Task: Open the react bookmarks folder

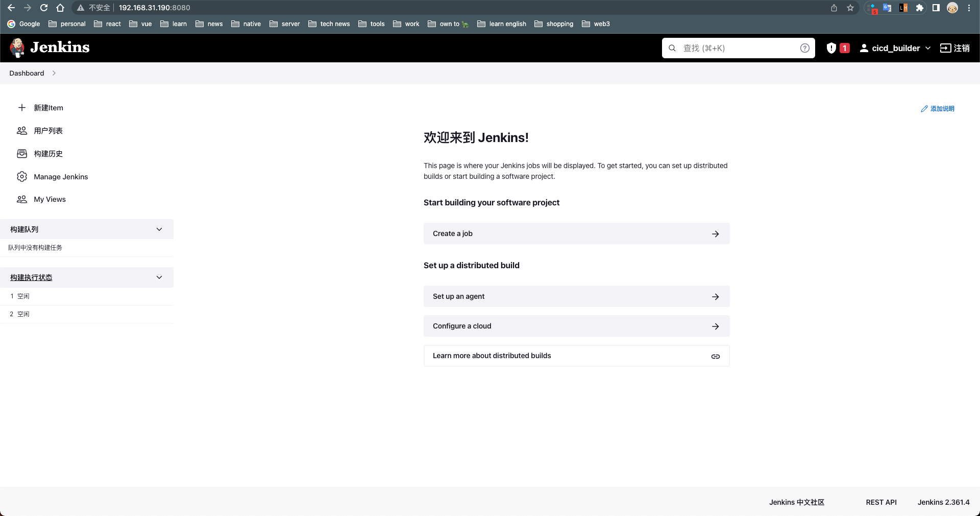Action: click(107, 24)
